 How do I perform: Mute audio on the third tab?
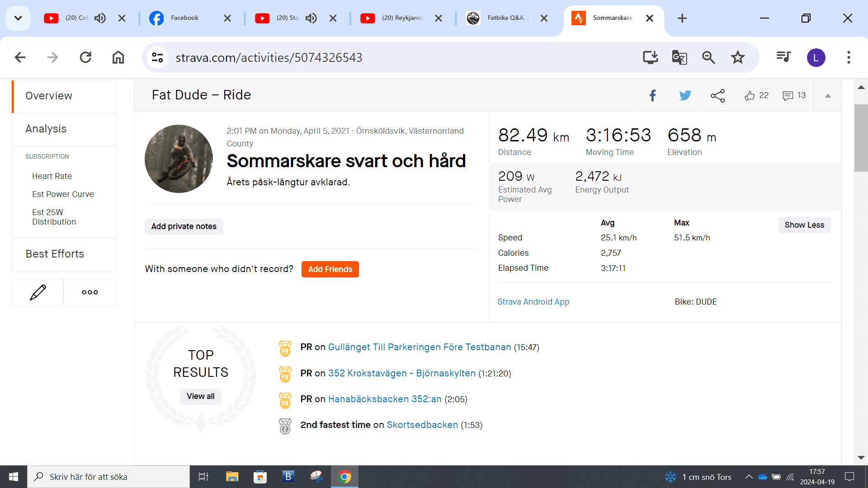[x=311, y=18]
